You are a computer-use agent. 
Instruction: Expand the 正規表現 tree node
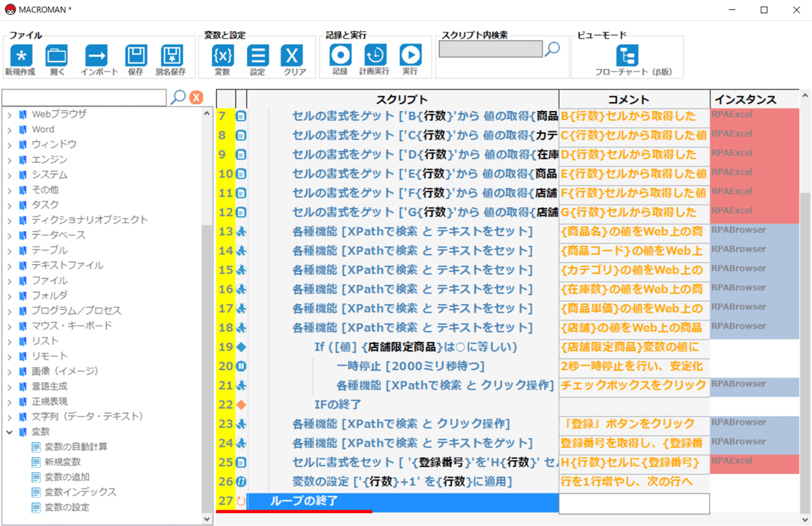coord(9,401)
